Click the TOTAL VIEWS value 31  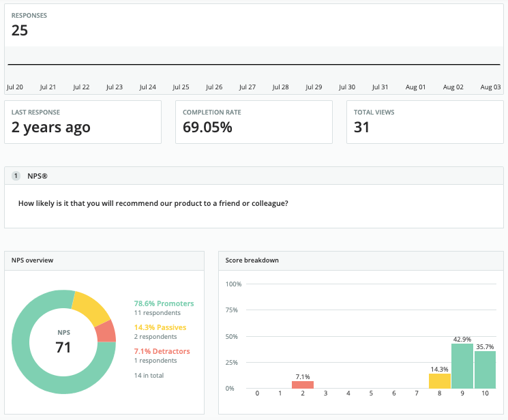click(x=361, y=127)
